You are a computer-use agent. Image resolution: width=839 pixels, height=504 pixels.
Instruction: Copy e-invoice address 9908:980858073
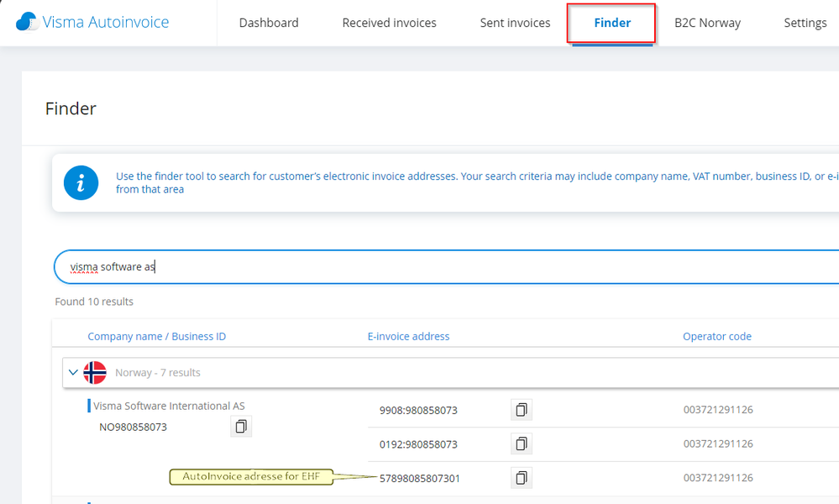pos(522,410)
